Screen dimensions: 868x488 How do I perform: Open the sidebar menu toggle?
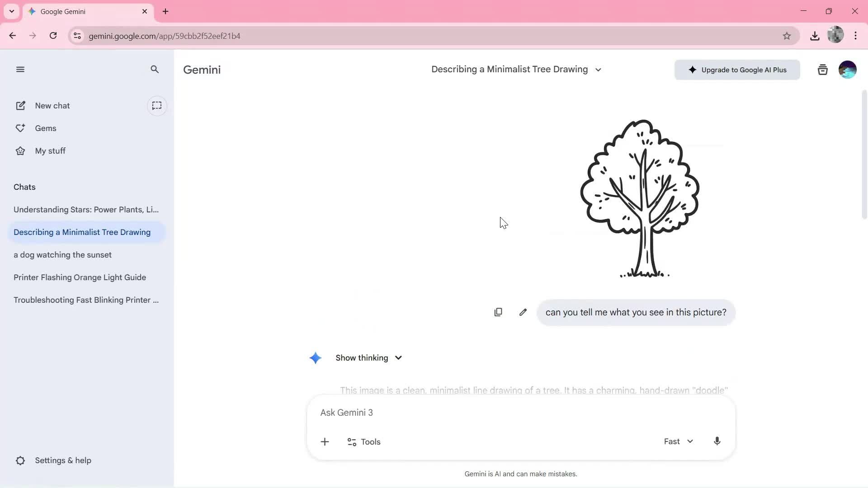[x=20, y=69]
